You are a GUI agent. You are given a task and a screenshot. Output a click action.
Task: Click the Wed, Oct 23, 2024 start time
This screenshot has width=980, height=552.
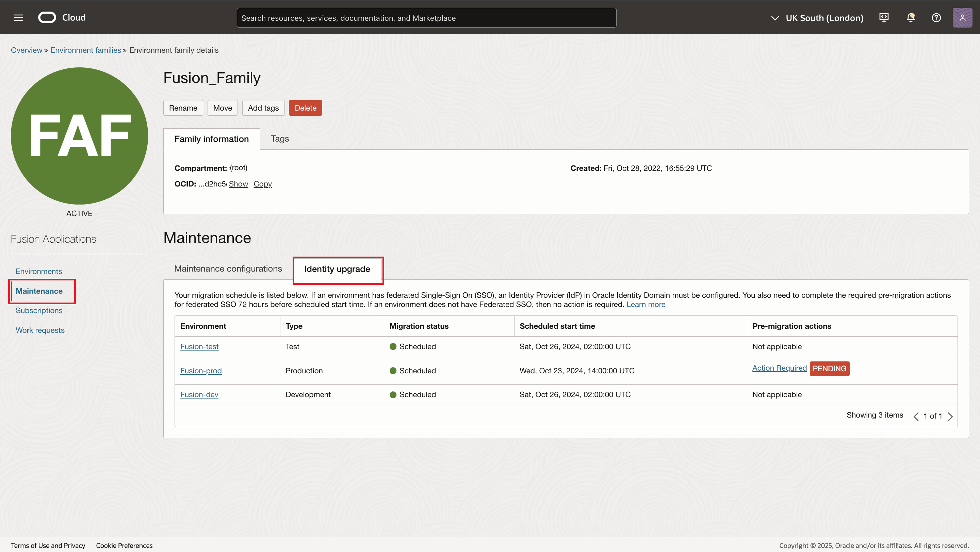click(x=577, y=371)
